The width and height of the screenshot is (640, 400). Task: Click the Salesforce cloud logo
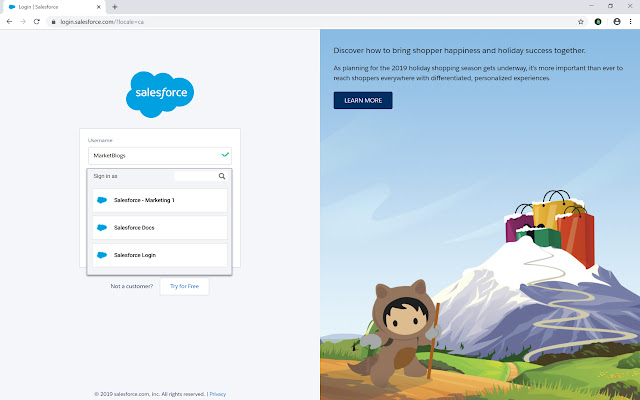point(160,94)
